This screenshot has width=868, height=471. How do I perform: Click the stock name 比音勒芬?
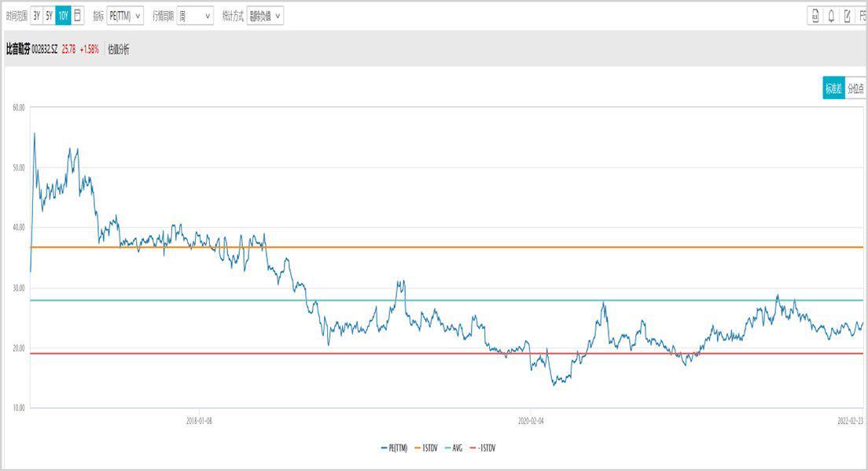pyautogui.click(x=17, y=50)
